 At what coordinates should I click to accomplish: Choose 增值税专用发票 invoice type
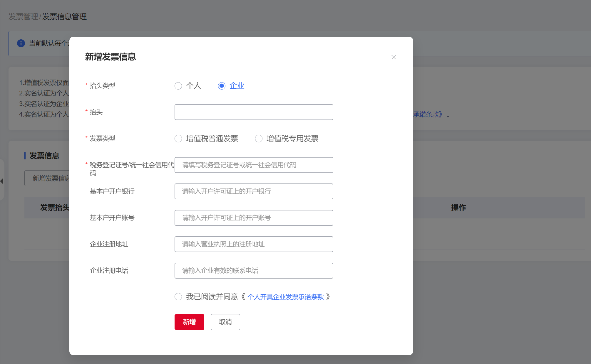[x=259, y=139]
